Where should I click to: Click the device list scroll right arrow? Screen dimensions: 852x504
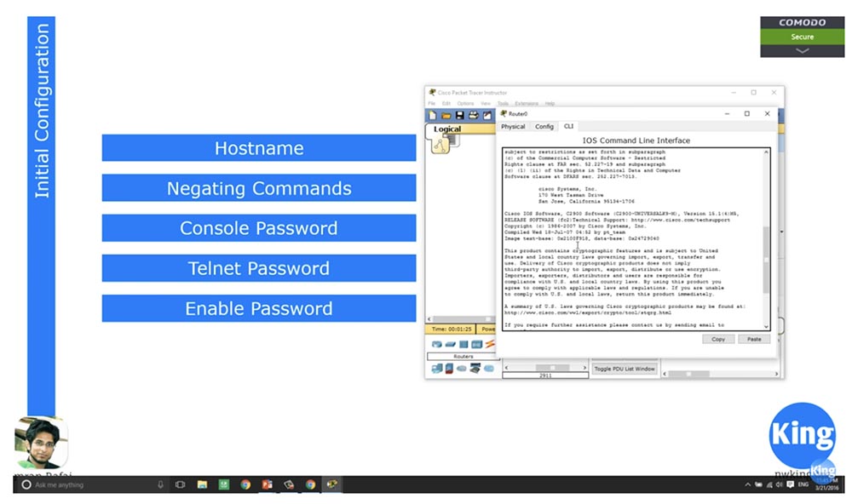click(x=584, y=368)
